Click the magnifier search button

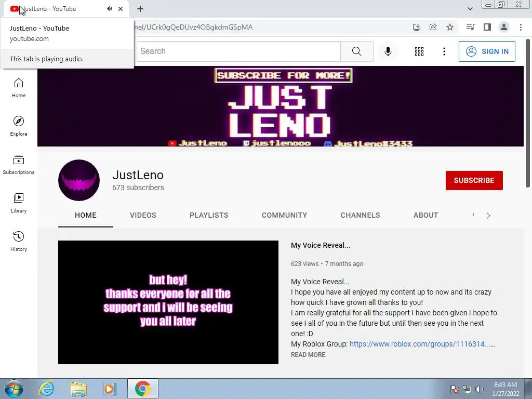coord(356,51)
